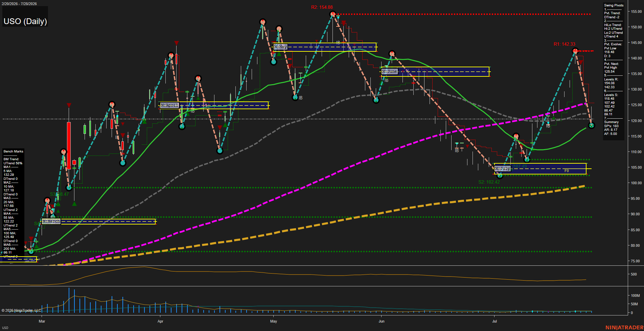Click the swing high pivot marker at R1 142.33
644x331 pixels.
click(575, 51)
